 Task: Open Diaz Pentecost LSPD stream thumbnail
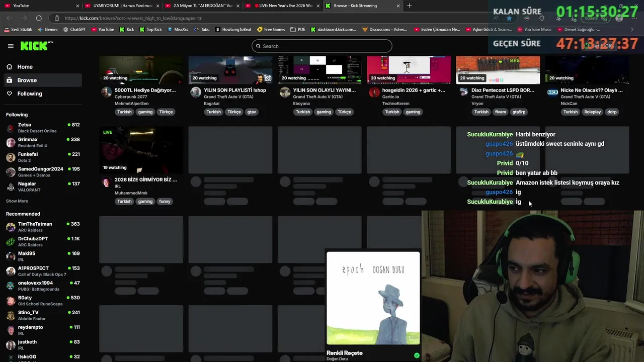[x=498, y=70]
